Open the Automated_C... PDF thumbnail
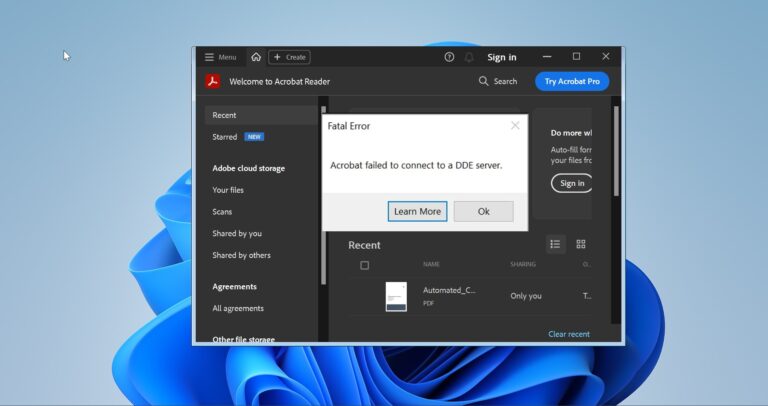 [396, 296]
